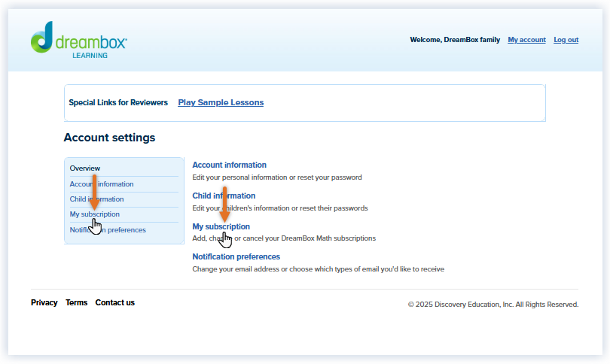Open the Contact us footer link
Image resolution: width=610 pixels, height=364 pixels.
point(114,302)
